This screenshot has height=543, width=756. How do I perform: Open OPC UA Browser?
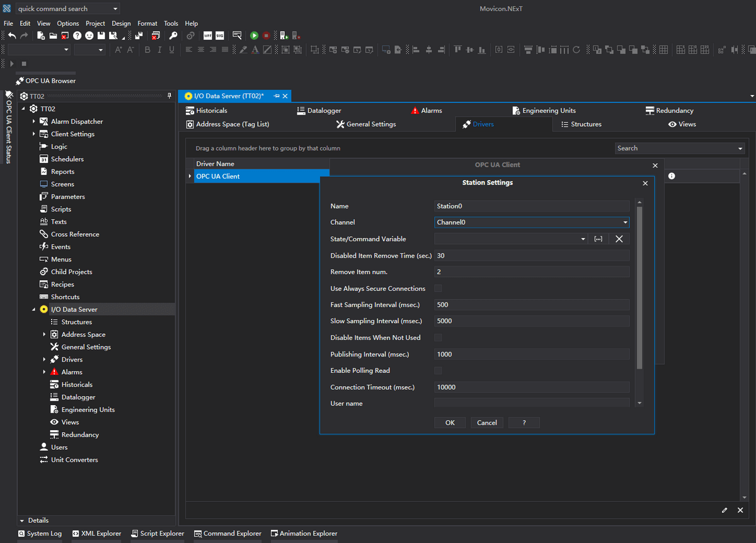click(x=45, y=81)
